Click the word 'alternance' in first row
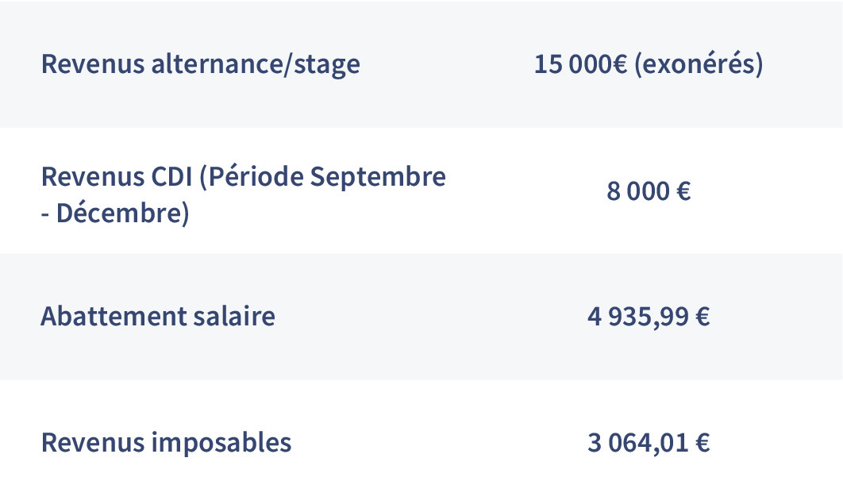 coord(216,64)
